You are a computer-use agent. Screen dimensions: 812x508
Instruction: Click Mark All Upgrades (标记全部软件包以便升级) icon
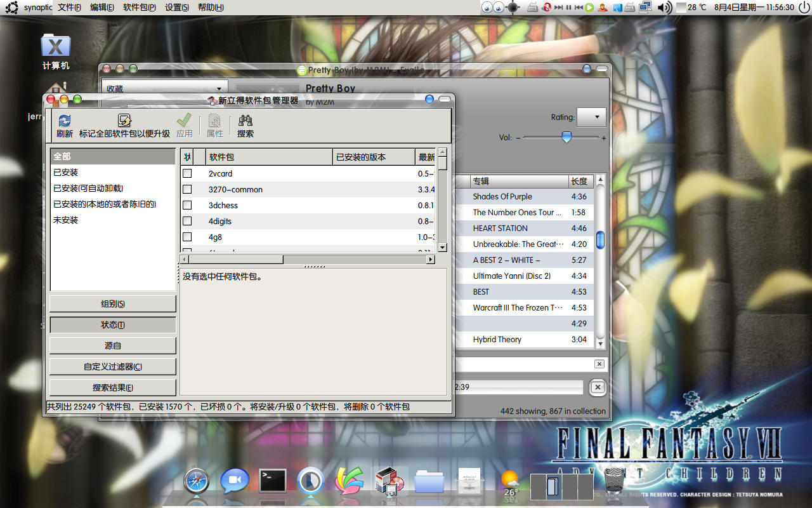[x=124, y=121]
